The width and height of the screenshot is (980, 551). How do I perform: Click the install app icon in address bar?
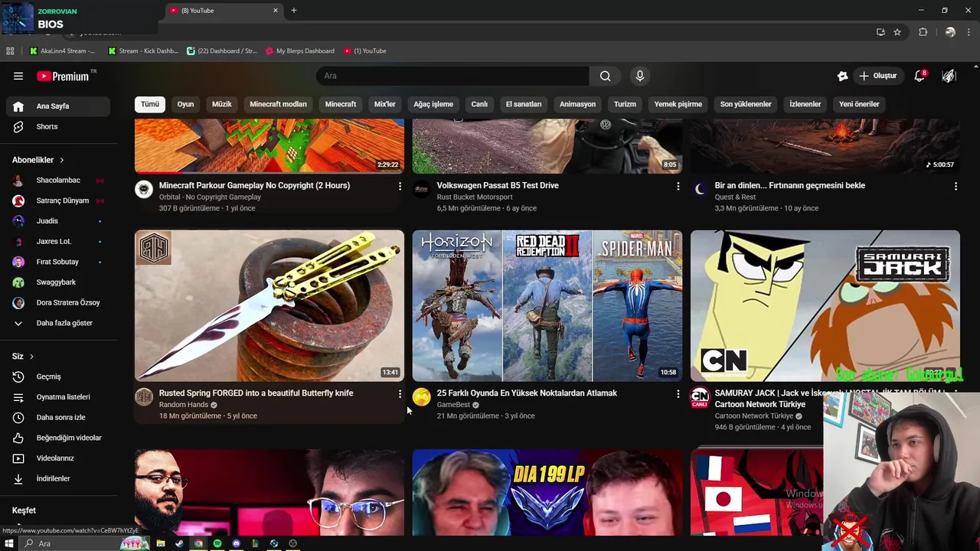(880, 32)
